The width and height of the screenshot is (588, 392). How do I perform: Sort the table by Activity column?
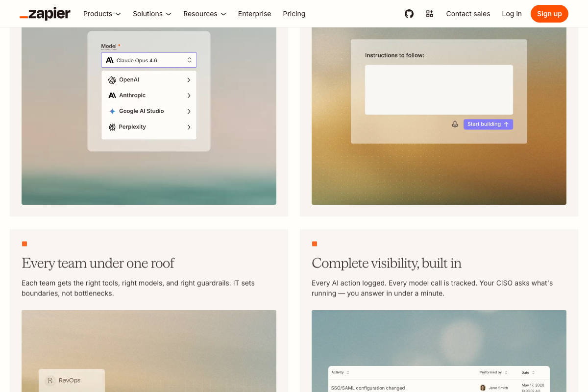[341, 372]
